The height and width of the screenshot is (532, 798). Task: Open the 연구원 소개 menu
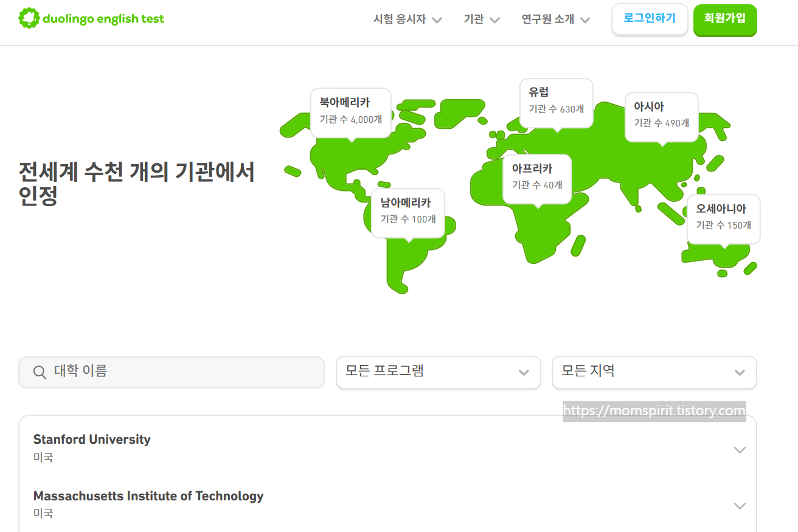click(556, 19)
